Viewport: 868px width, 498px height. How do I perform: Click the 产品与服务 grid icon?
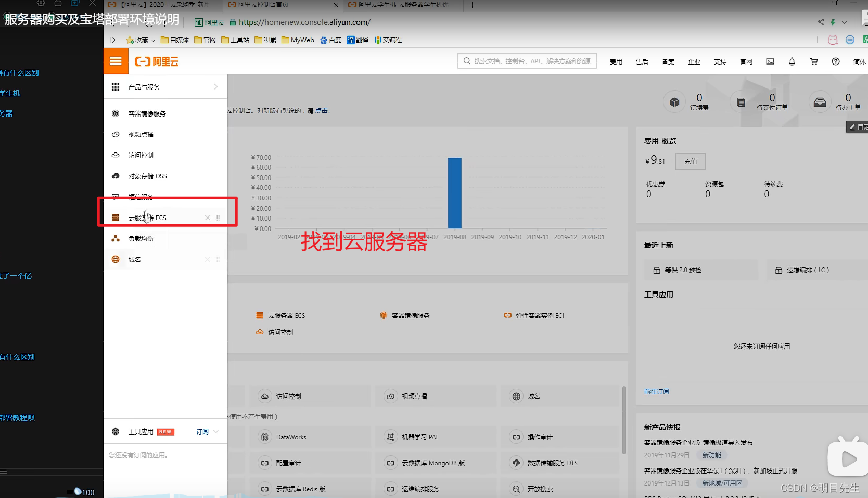[x=116, y=87]
